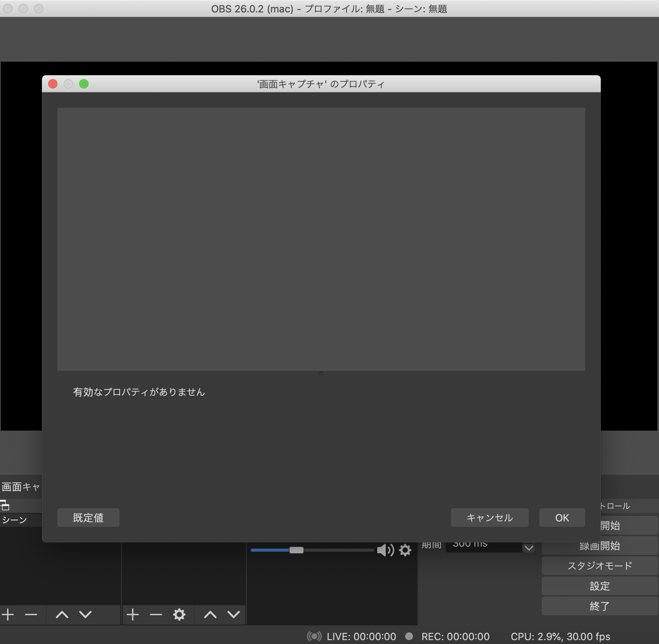
Task: Open the transition duration 300 ms stepper
Action: 529,548
